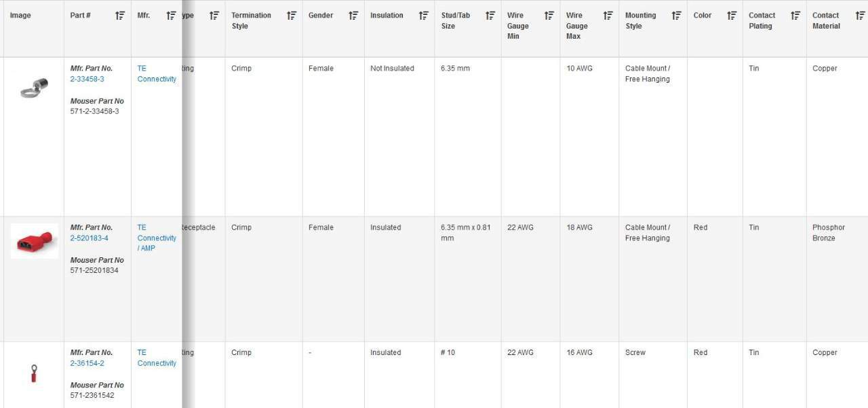Open part number 2-33458-3 link
Image resolution: width=868 pixels, height=408 pixels.
point(87,79)
